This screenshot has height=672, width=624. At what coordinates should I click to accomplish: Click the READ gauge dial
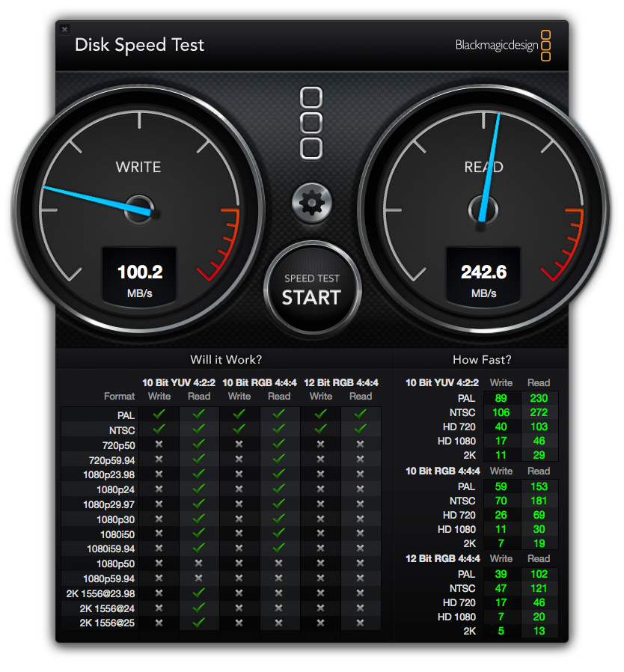point(483,210)
